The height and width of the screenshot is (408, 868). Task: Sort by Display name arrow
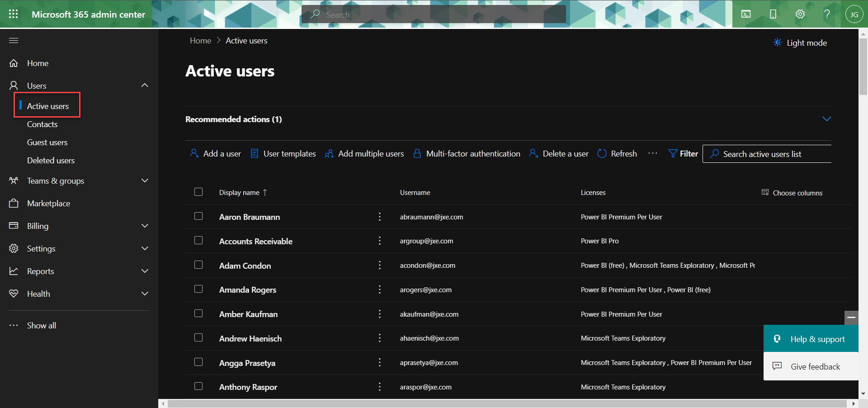click(x=265, y=192)
